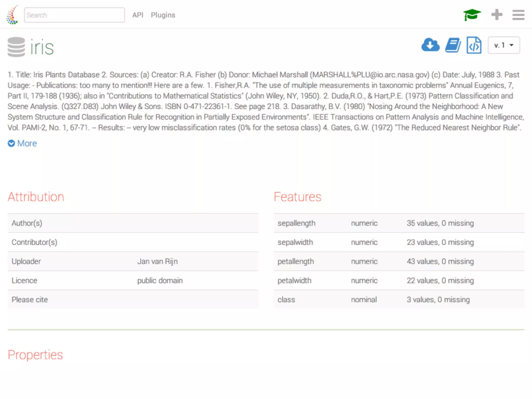Open the v. 1 version dropdown
Screen dimensions: 532x399
pos(503,45)
